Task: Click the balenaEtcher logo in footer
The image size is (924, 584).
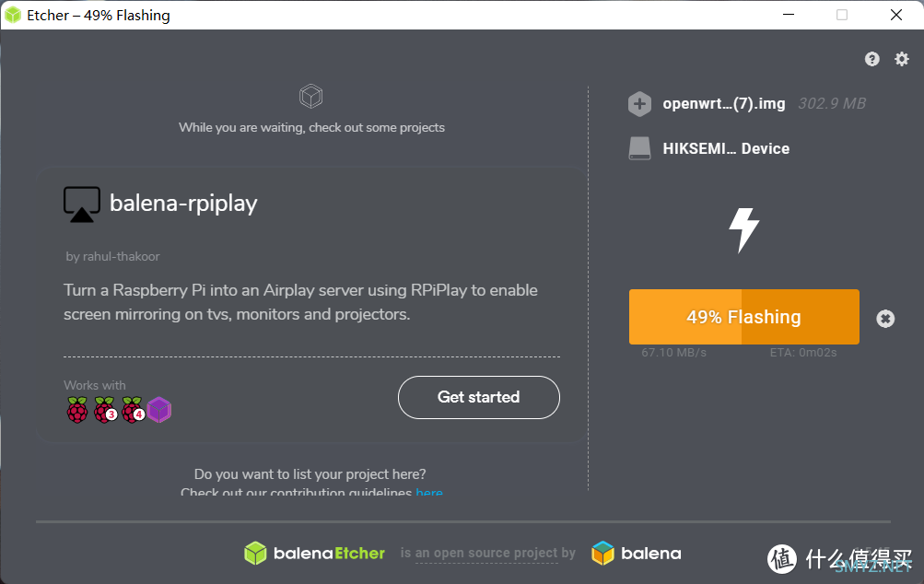Action: [314, 554]
